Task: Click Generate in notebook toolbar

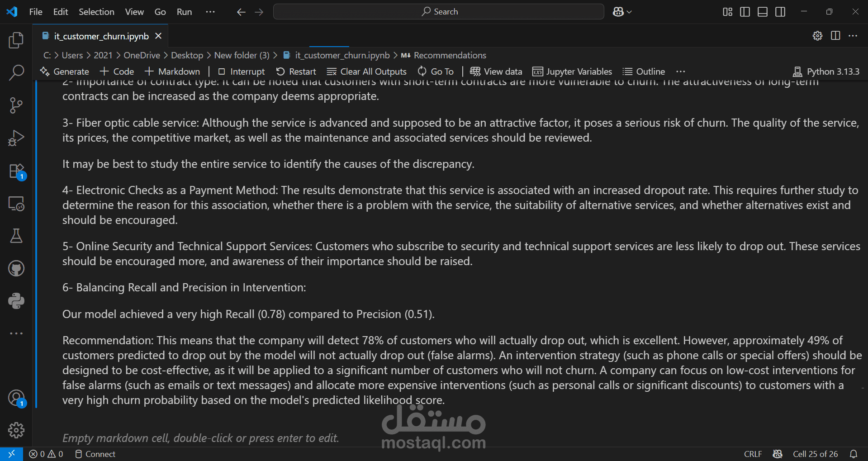Action: tap(65, 71)
